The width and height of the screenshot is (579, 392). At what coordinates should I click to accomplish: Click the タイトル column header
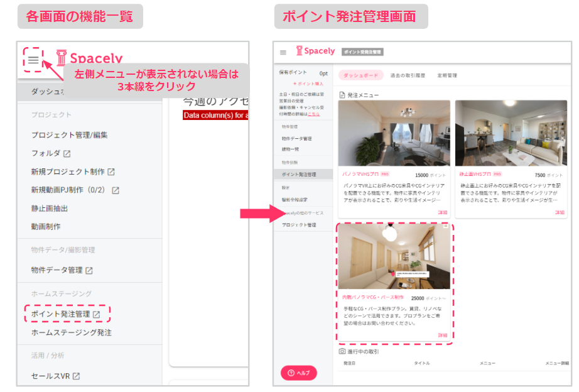[422, 364]
